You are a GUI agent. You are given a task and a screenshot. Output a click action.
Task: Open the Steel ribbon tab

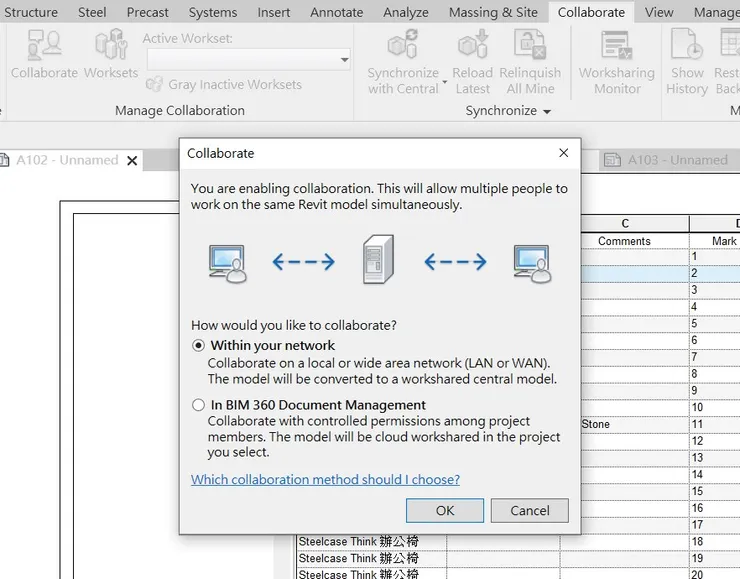pyautogui.click(x=92, y=12)
